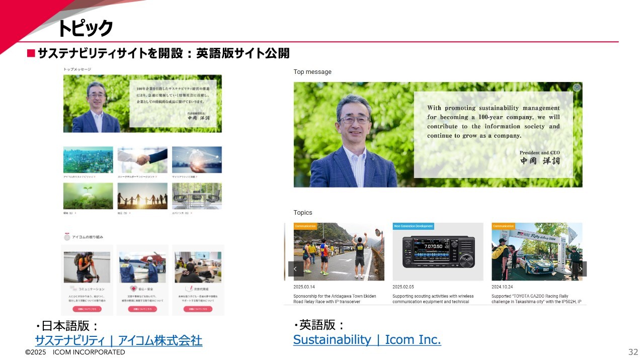Click the red button under 安心・安全 card

[142, 309]
